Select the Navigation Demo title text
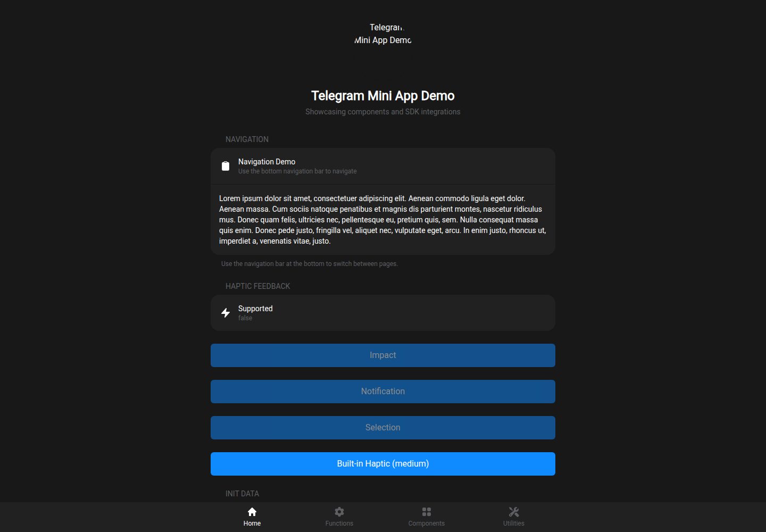Screen dimensions: 766x532 (x=267, y=162)
